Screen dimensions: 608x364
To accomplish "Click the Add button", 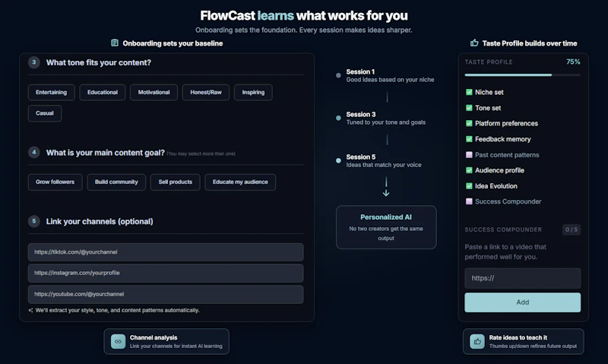I will click(x=523, y=302).
